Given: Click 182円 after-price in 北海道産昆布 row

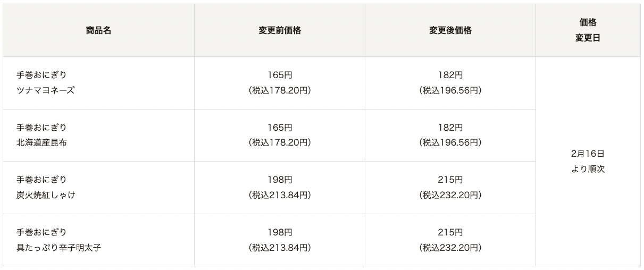Looking at the screenshot, I should [450, 128].
